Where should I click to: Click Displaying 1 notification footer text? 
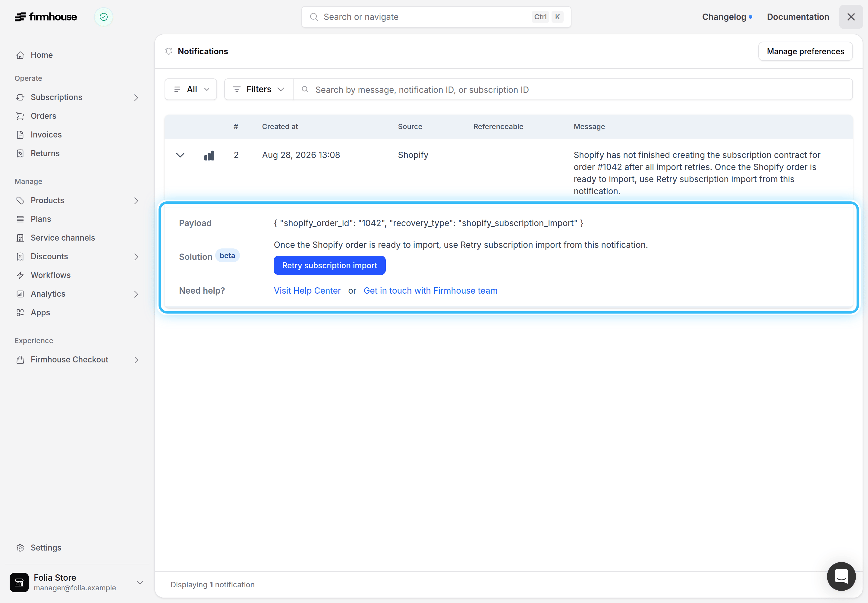[x=212, y=585]
